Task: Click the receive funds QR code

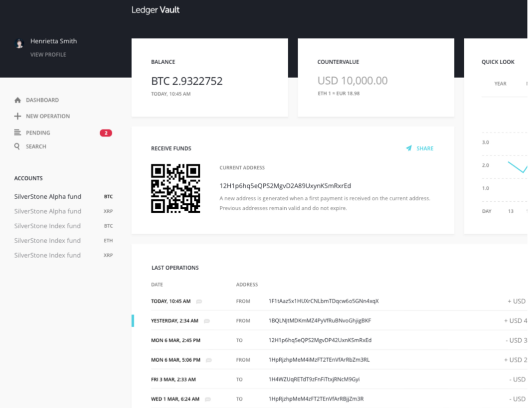Action: [176, 188]
